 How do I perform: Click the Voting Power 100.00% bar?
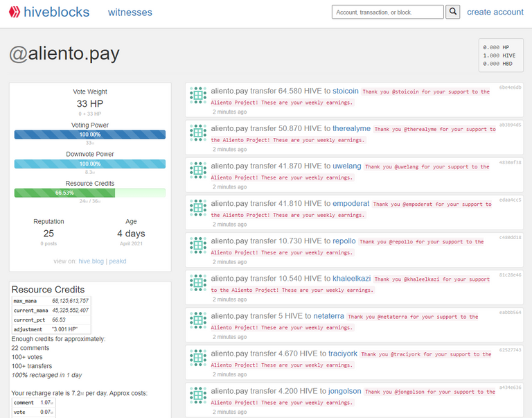click(x=90, y=134)
